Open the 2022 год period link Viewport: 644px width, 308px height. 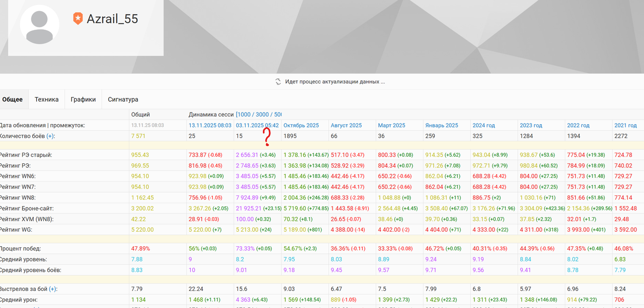[578, 126]
